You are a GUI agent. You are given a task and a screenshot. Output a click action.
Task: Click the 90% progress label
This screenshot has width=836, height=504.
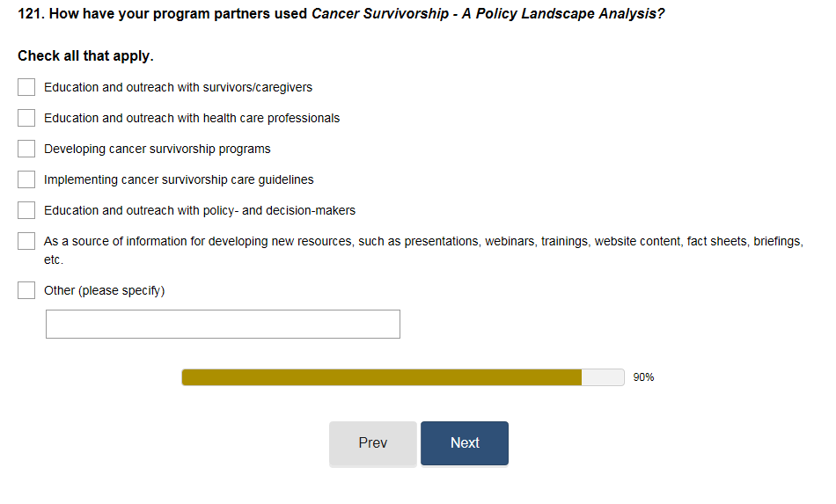pyautogui.click(x=643, y=377)
